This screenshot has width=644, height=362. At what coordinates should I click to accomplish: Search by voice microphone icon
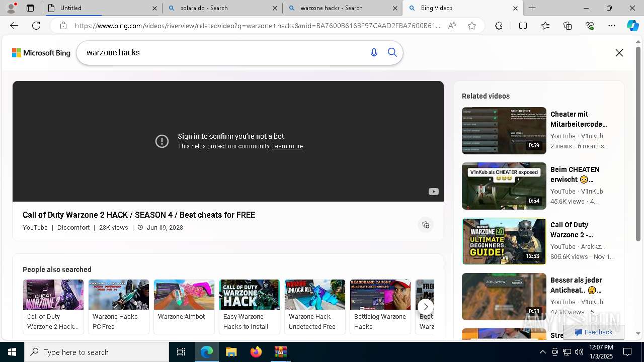tap(374, 53)
